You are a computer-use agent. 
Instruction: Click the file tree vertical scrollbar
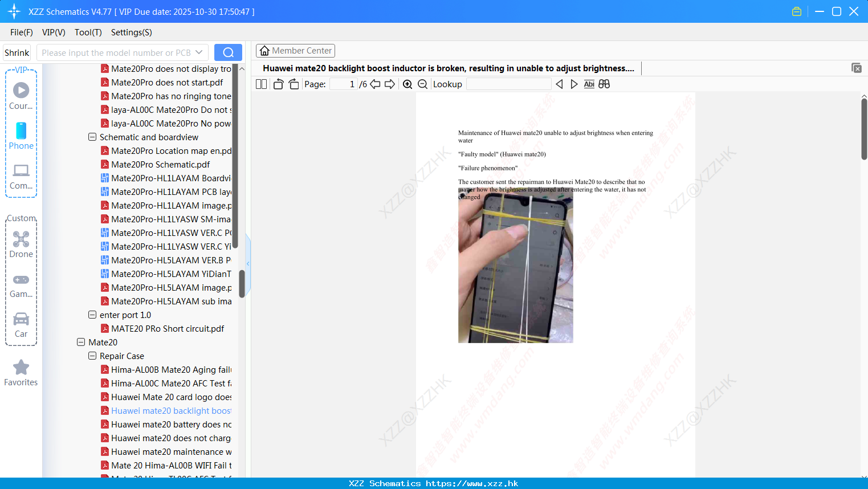[242, 283]
